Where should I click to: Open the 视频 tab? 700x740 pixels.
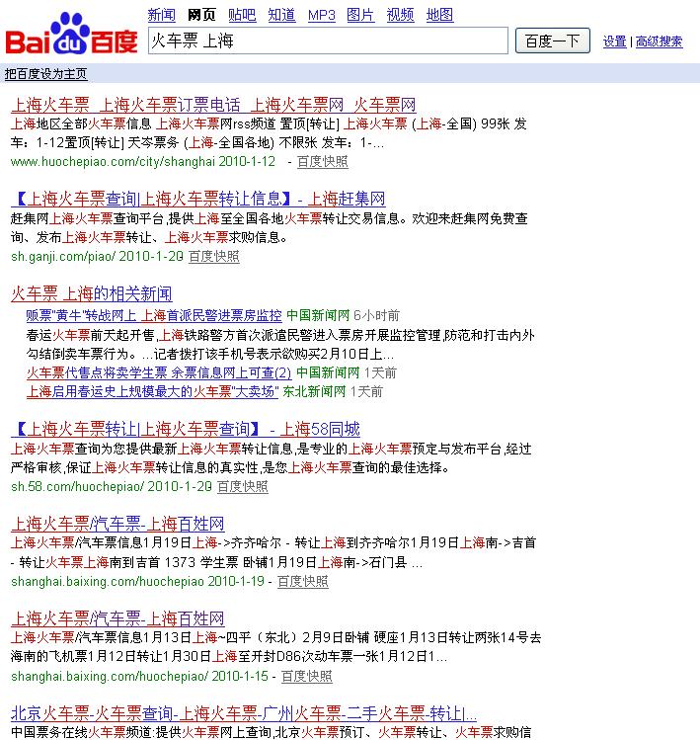click(x=400, y=15)
